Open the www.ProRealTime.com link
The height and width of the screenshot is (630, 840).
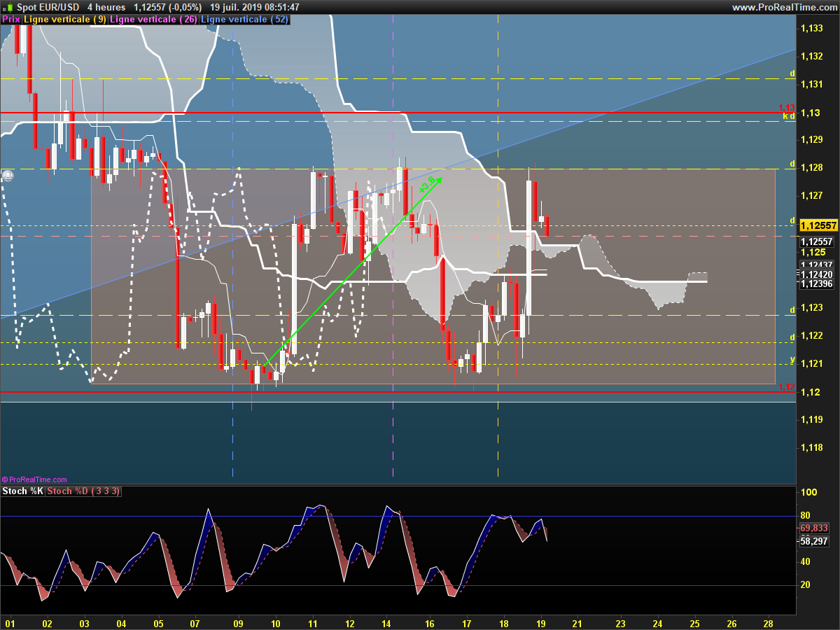click(x=784, y=7)
